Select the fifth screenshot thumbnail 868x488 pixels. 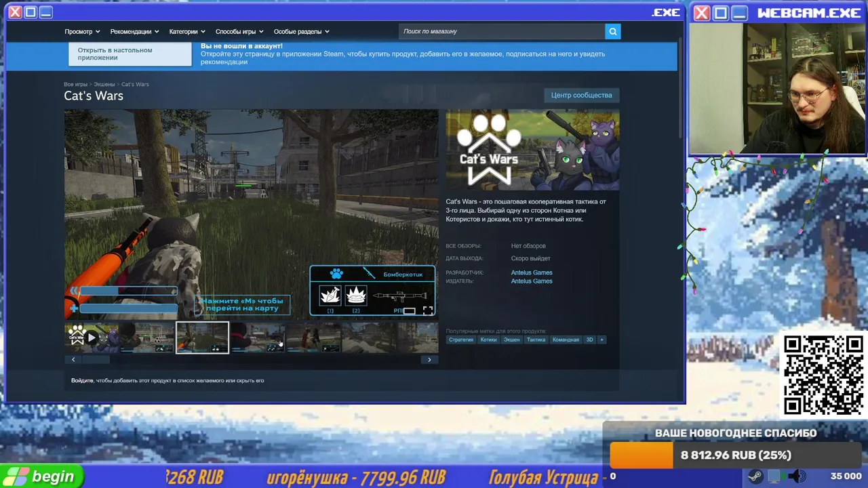point(313,338)
